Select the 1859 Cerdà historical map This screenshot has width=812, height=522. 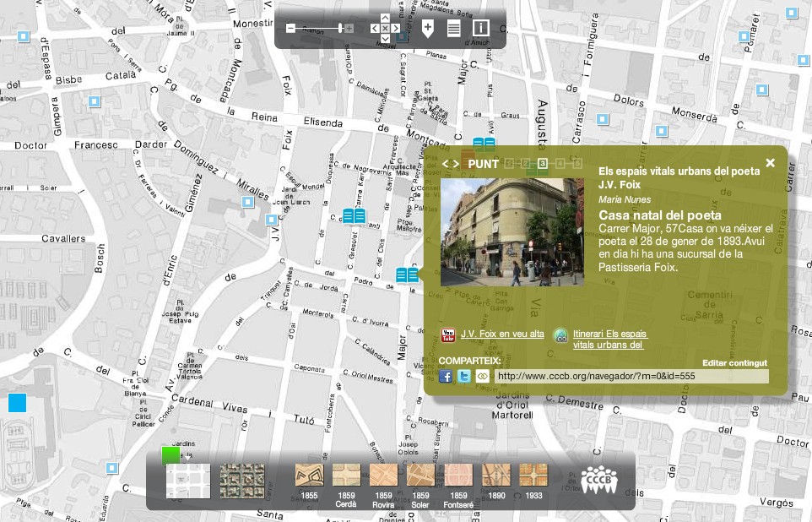pyautogui.click(x=346, y=480)
